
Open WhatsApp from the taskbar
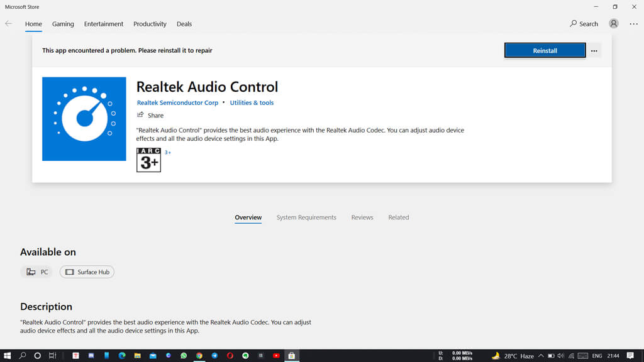[x=184, y=356]
